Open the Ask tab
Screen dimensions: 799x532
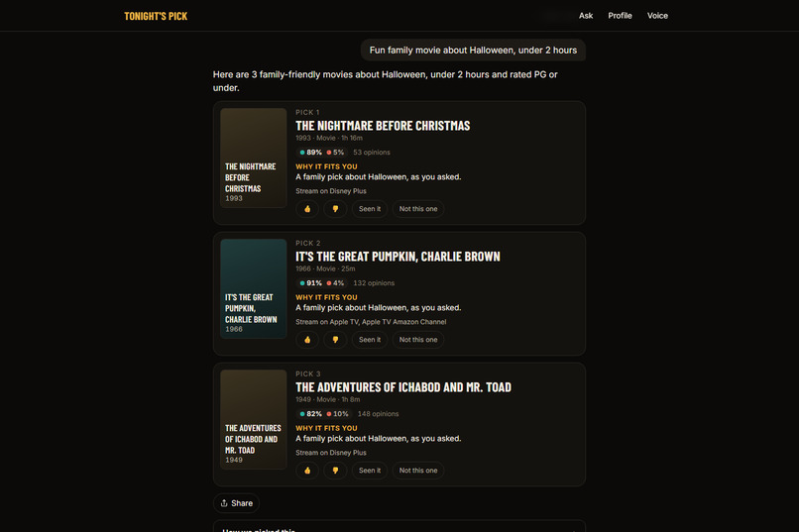click(x=586, y=16)
